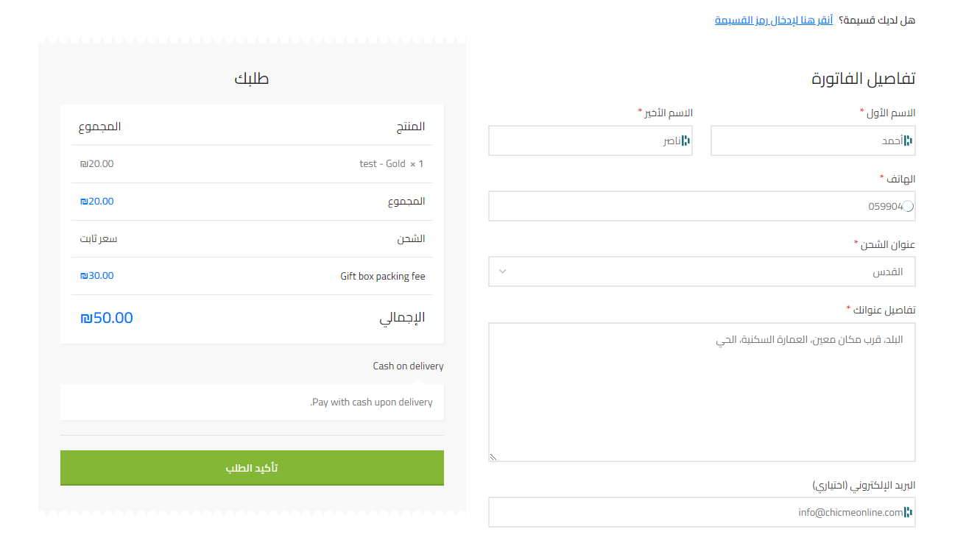Viewport: 980px width, 557px height.
Task: Open the coupon code entry link
Action: [774, 20]
